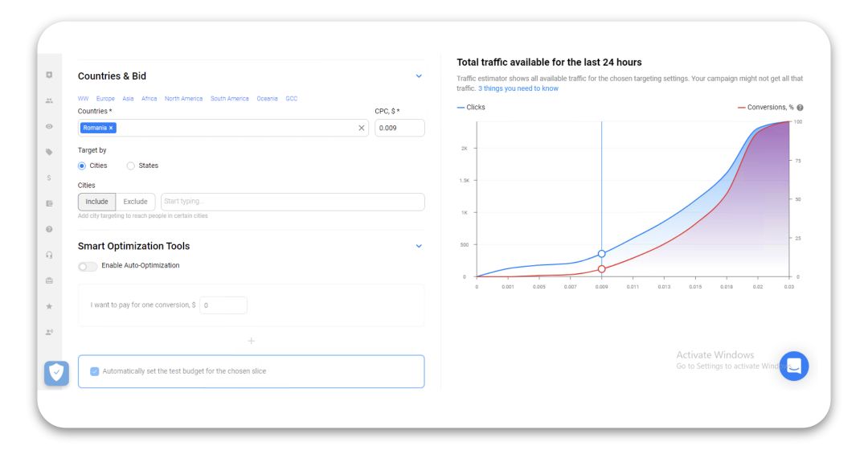Click the eye icon in the left sidebar
This screenshot has height=454, width=868.
49,126
